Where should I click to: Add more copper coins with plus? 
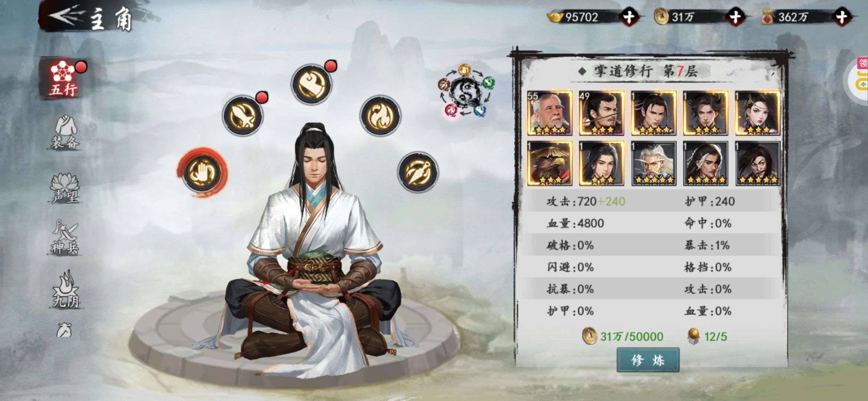pyautogui.click(x=735, y=17)
